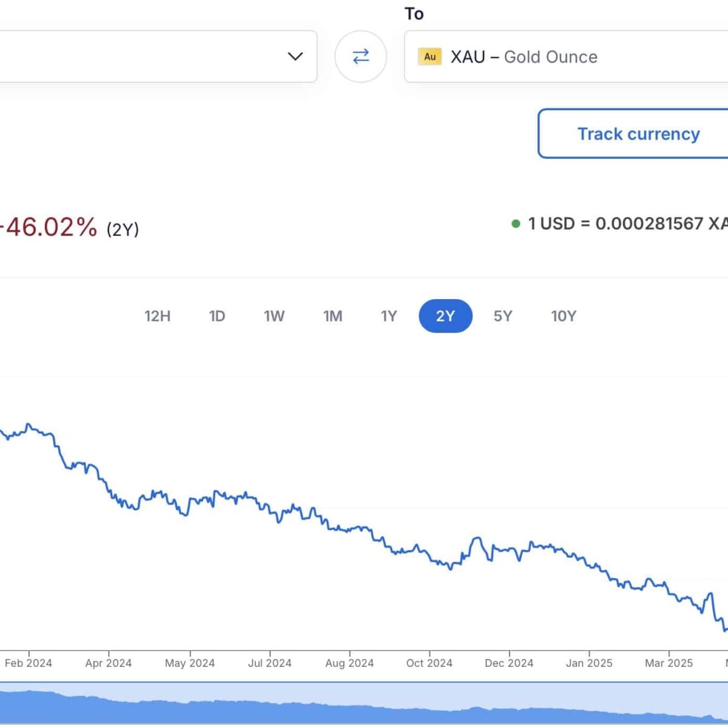Show the 10Y chart history
This screenshot has width=728, height=728.
(564, 316)
